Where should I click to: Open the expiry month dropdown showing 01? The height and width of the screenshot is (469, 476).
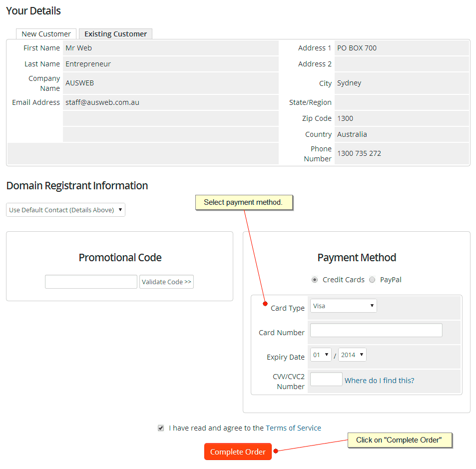point(321,355)
